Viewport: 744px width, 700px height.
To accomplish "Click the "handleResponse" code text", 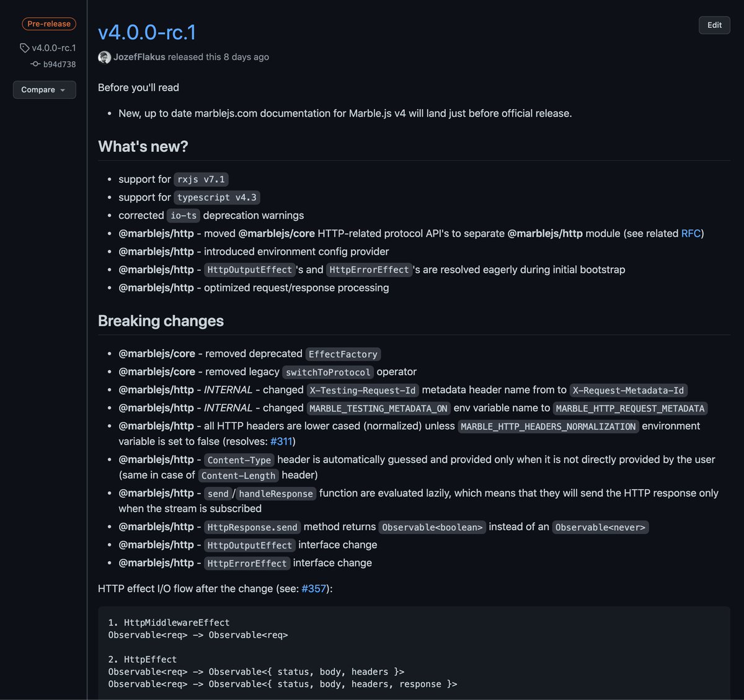I will (x=276, y=494).
